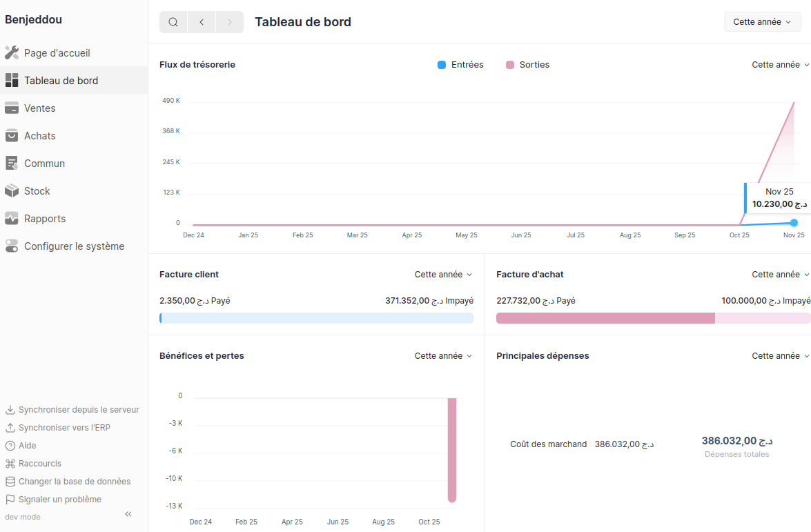811x532 pixels.
Task: Click Changer la base de données
Action: pos(74,482)
